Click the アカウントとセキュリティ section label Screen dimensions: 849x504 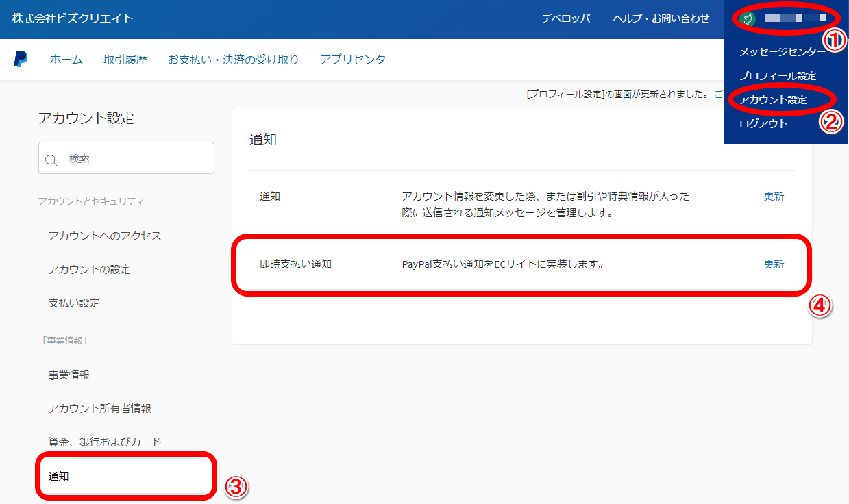91,201
